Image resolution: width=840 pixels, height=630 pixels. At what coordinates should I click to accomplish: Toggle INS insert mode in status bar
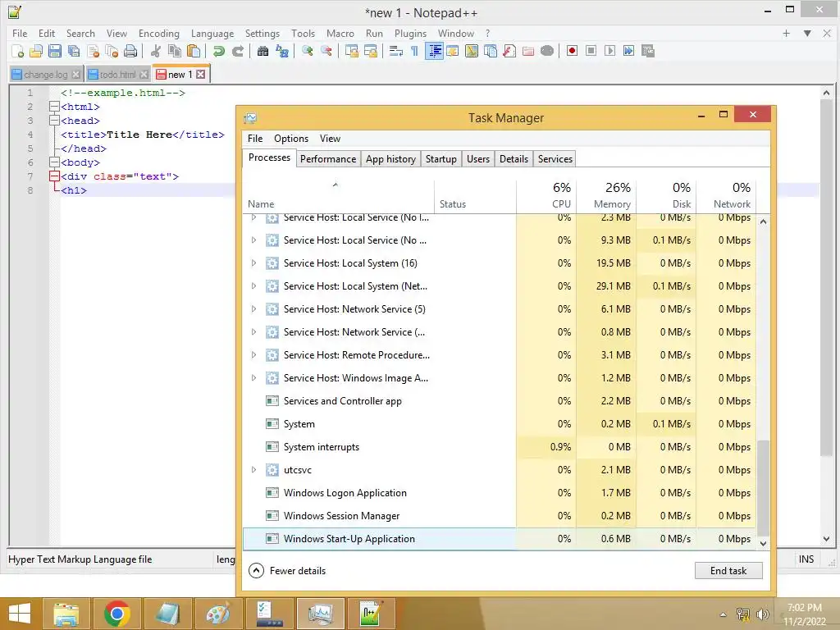pos(806,559)
